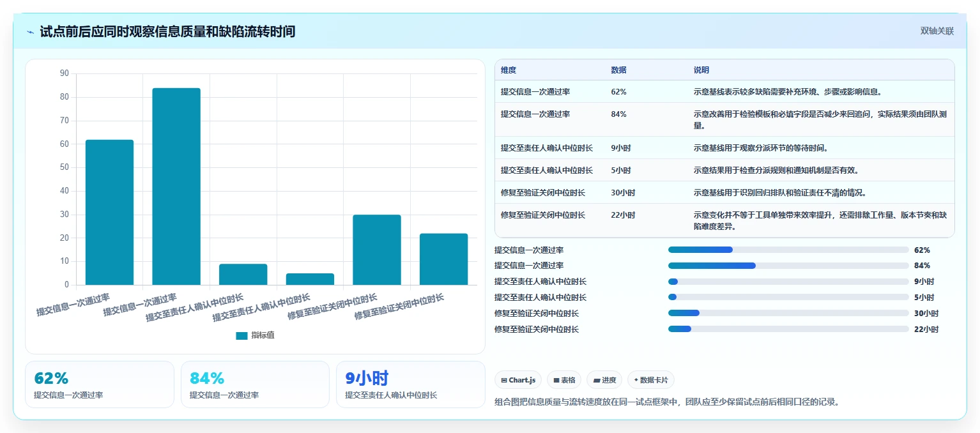Viewport: 980px width, 433px height.
Task: Click description 示意基线用于识别回归排队
Action: pos(779,193)
